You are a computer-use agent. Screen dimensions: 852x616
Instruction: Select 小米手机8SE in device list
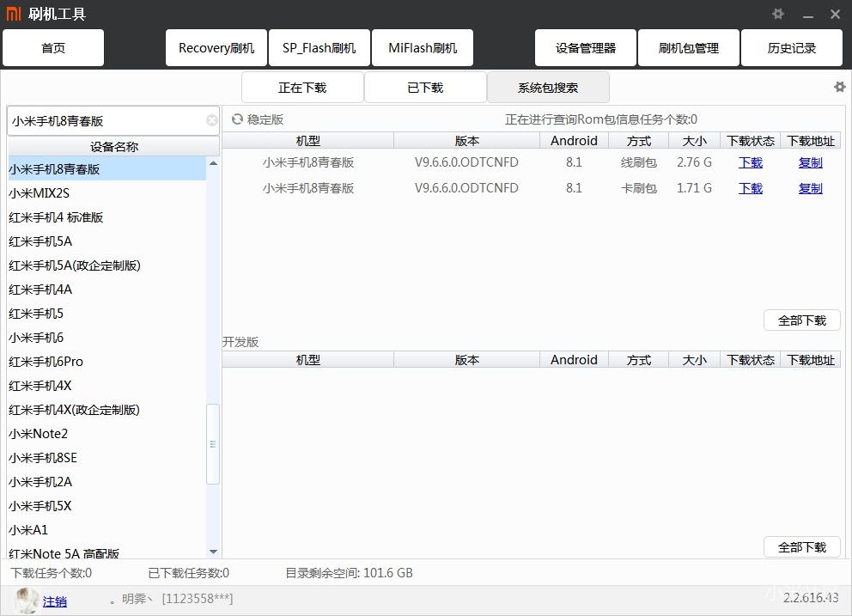pos(107,458)
